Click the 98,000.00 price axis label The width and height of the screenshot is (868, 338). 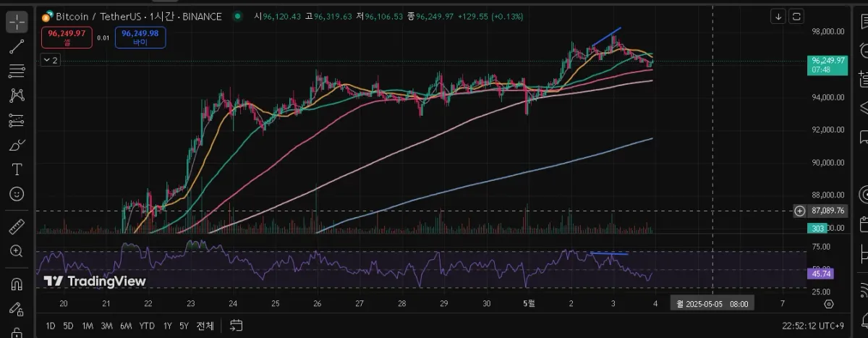tap(828, 31)
